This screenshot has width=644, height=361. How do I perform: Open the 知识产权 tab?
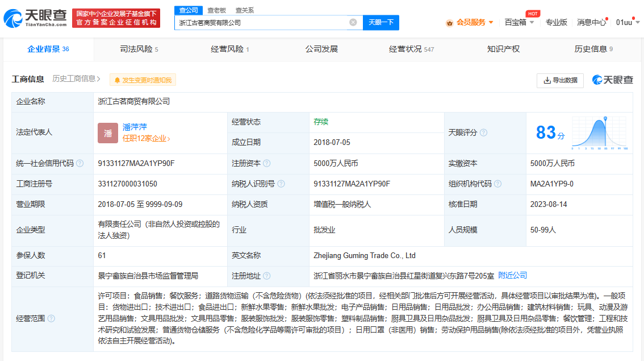[503, 49]
